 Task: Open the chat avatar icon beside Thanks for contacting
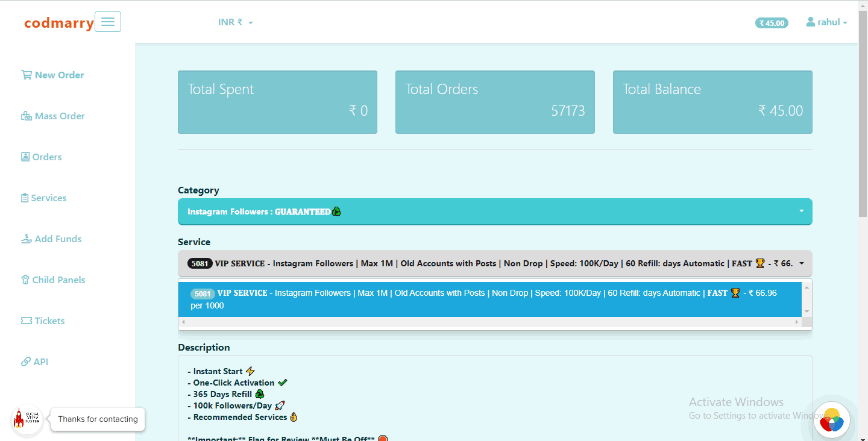click(27, 419)
